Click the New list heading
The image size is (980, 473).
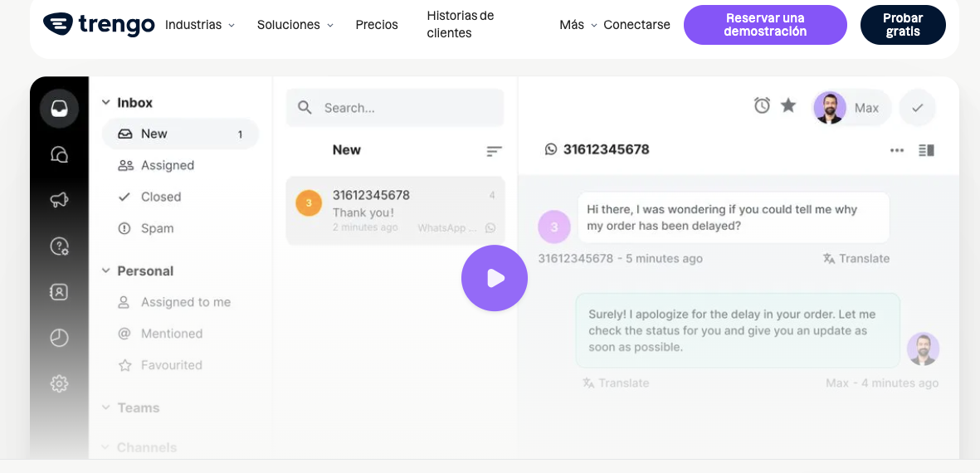(x=346, y=150)
